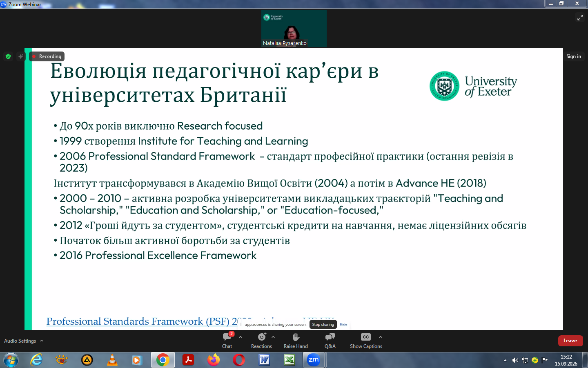The height and width of the screenshot is (368, 588).
Task: Enter full screen with the expand arrows
Action: coord(580,17)
